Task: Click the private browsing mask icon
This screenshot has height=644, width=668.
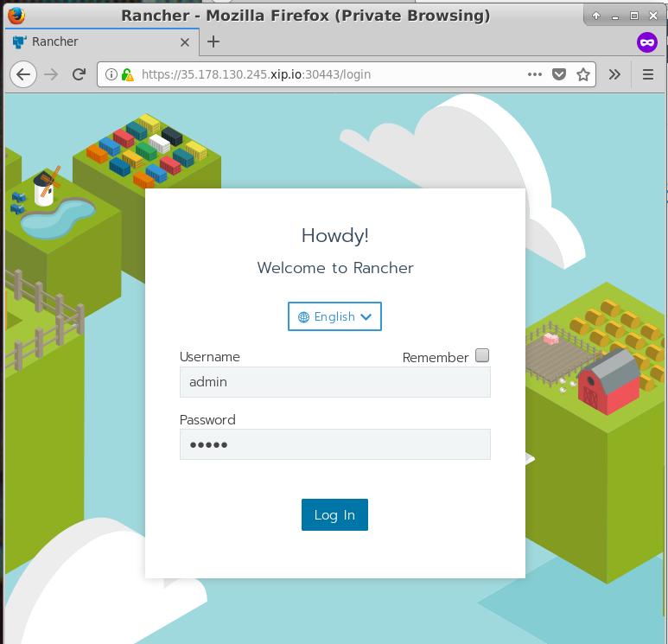Action: tap(647, 42)
